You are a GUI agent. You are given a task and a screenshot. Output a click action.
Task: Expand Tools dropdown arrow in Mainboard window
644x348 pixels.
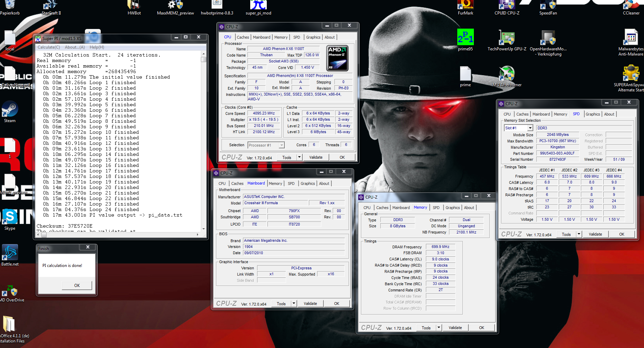(x=294, y=304)
